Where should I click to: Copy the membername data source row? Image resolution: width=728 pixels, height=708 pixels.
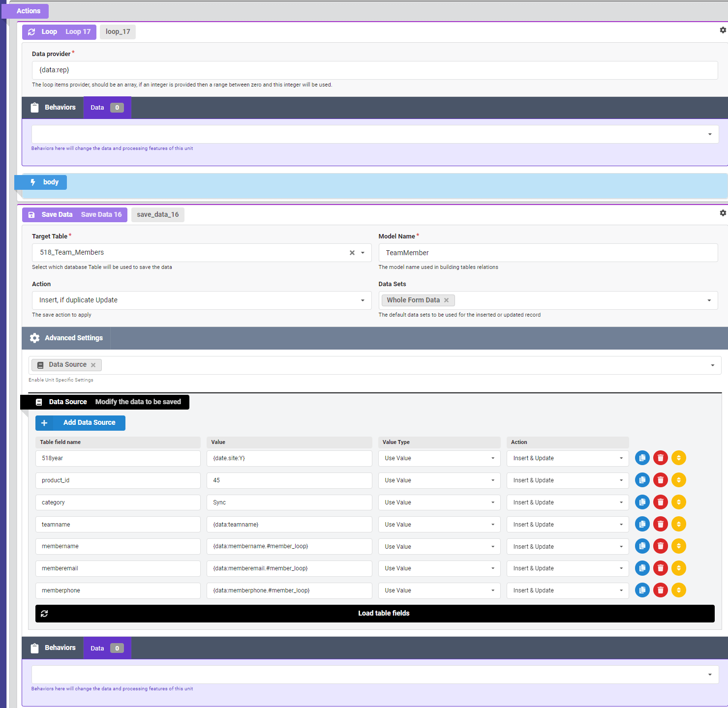click(x=642, y=546)
